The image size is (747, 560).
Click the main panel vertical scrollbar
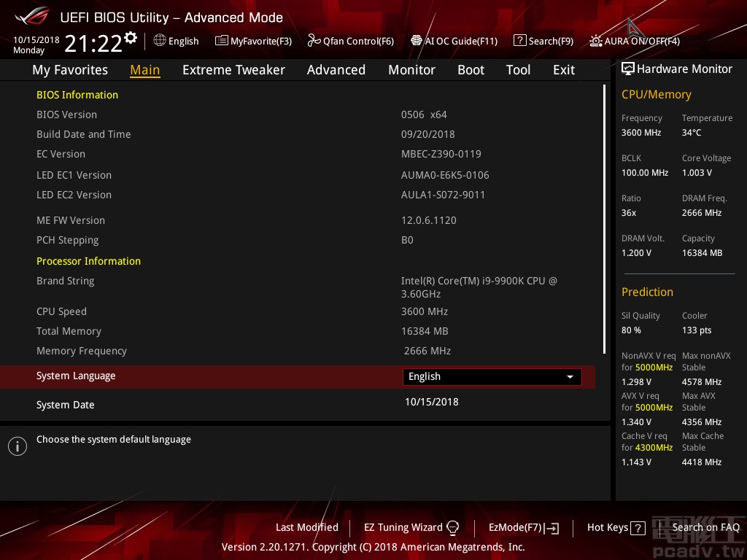[x=605, y=219]
